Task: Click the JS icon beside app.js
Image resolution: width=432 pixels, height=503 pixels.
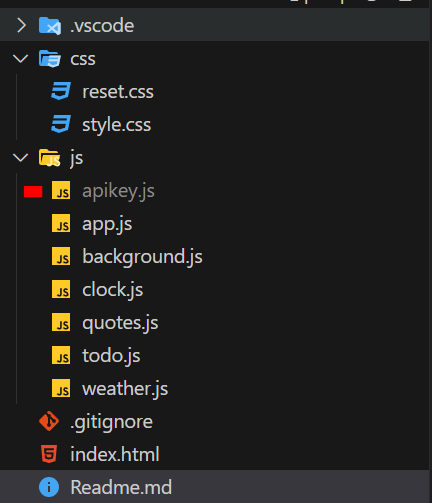Action: coord(61,223)
